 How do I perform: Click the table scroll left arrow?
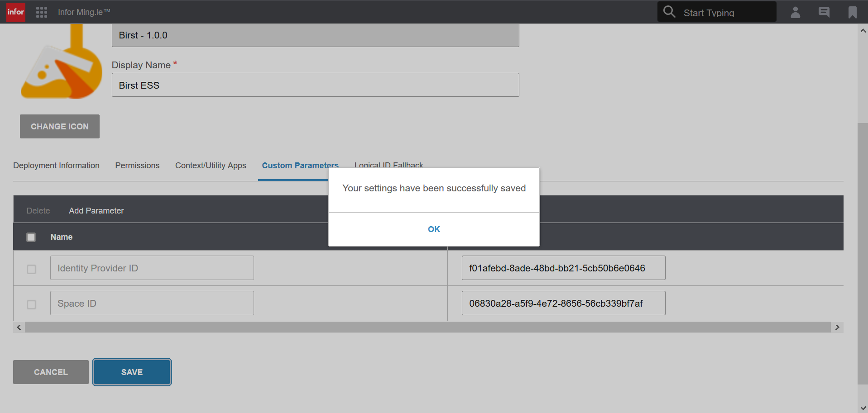[19, 327]
